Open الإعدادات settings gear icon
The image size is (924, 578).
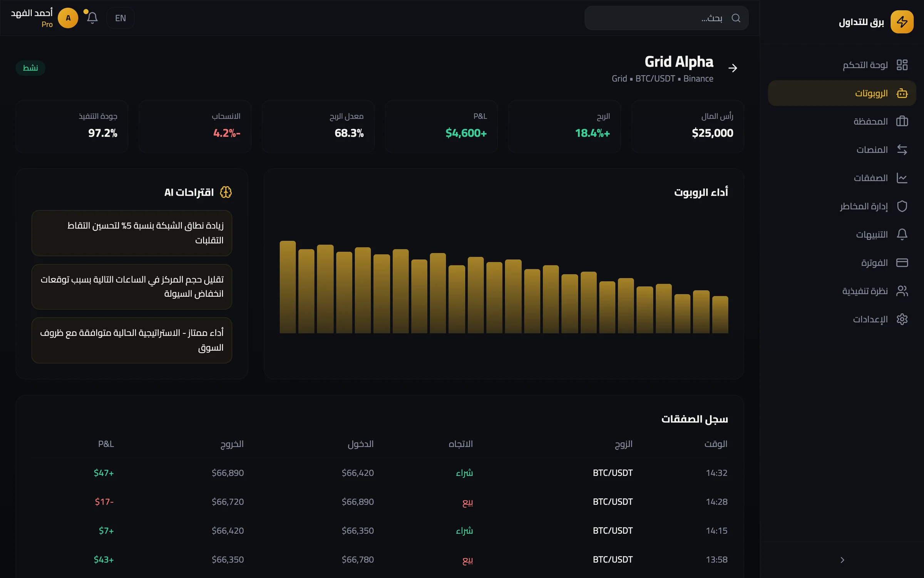coord(902,319)
